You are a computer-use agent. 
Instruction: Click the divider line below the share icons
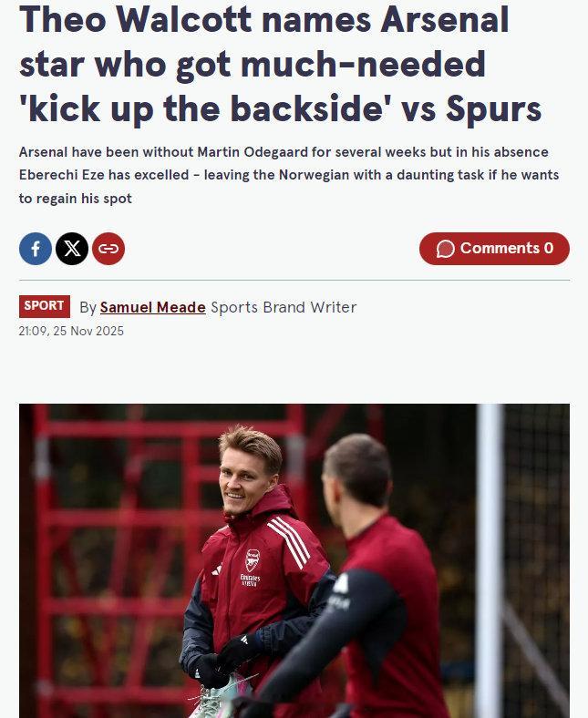click(x=294, y=280)
